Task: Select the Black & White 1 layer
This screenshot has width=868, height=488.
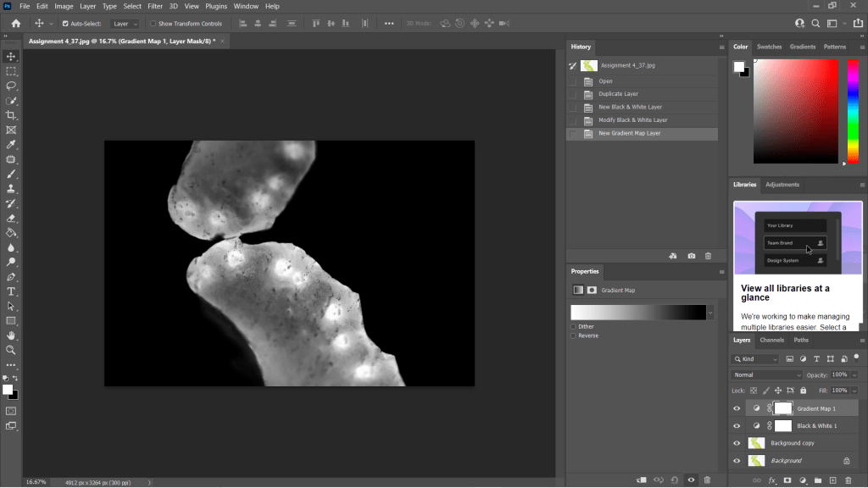Action: pos(816,426)
